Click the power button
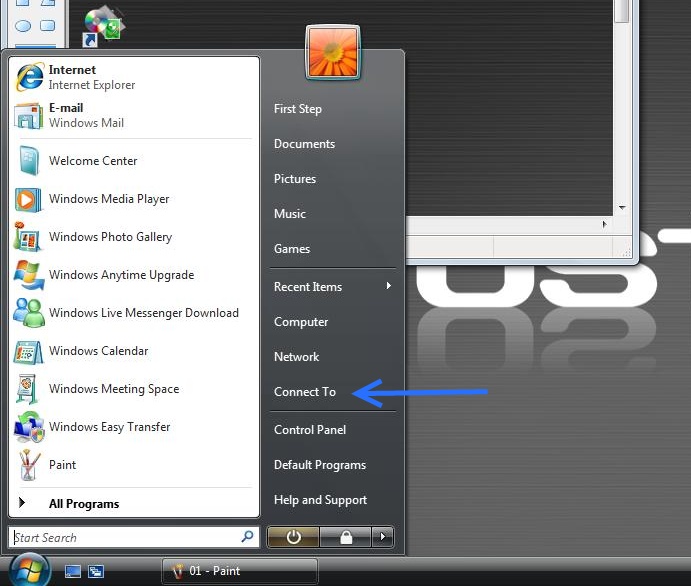Viewport: 691px width, 586px height. 293,537
